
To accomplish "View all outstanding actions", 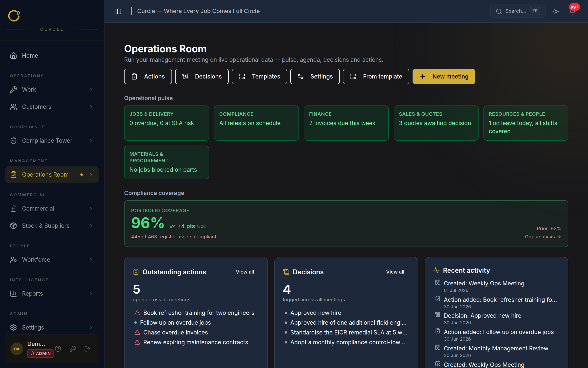I will (x=245, y=272).
